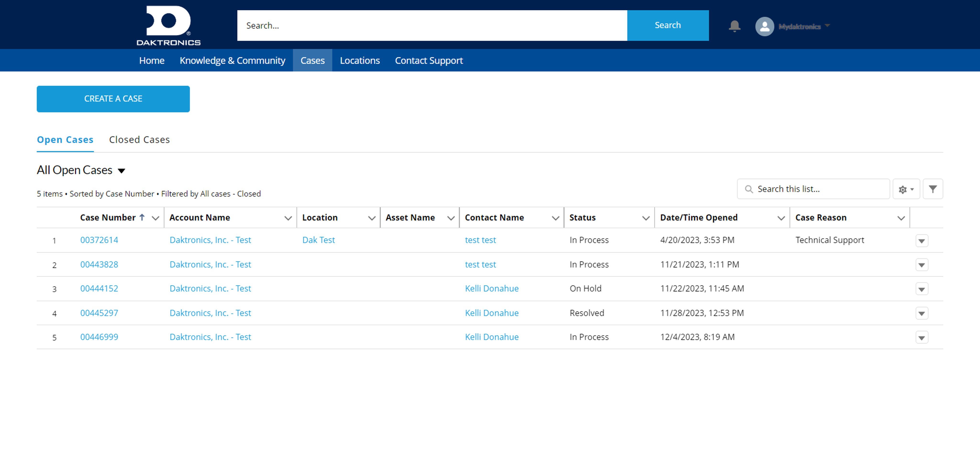Click the magnifier in the list search box
The height and width of the screenshot is (475, 980).
pyautogui.click(x=749, y=189)
